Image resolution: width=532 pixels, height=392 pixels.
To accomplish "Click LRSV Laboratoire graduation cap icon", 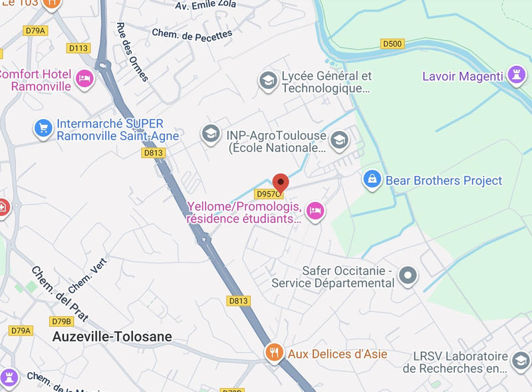I will (x=521, y=361).
